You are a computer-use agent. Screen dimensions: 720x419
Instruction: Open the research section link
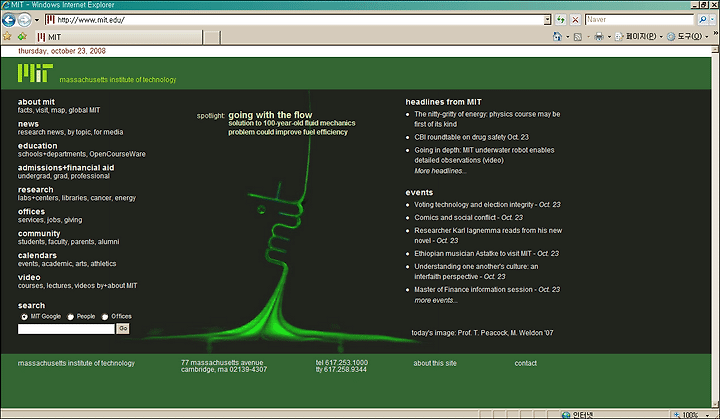[35, 190]
